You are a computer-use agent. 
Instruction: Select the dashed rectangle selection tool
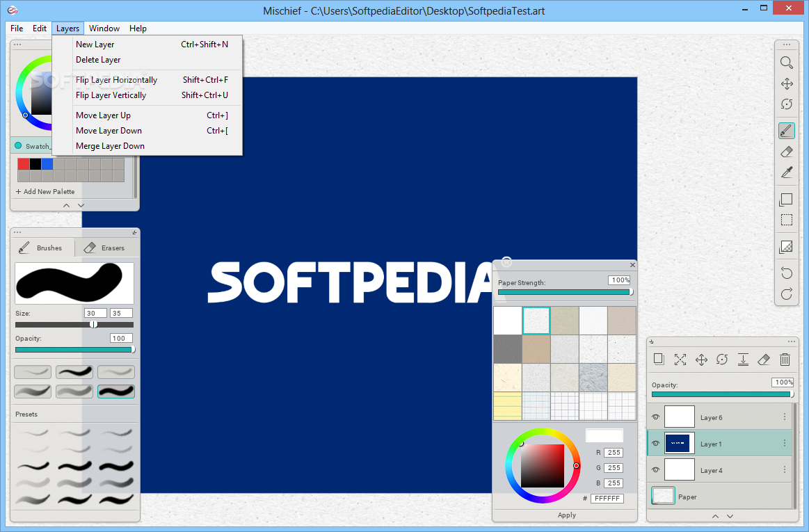(786, 220)
